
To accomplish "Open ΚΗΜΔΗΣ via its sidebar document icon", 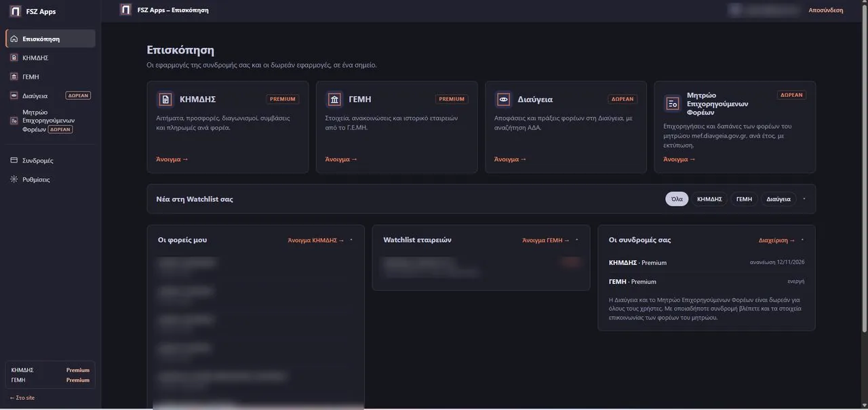I will point(14,58).
